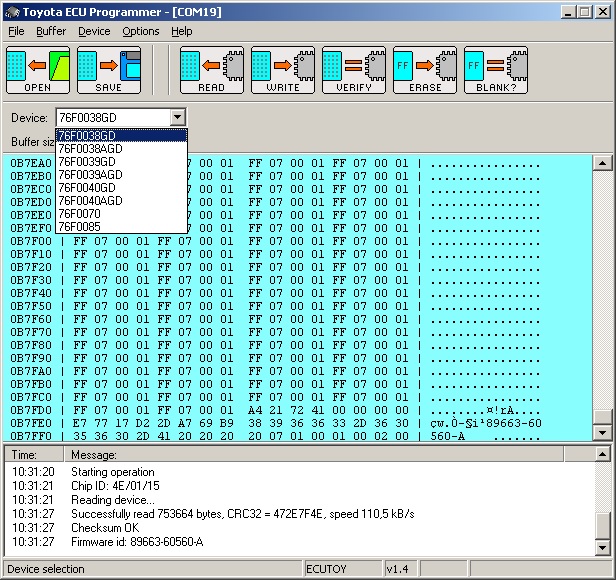
Task: Click the log panel scroll down arrow
Action: tap(601, 548)
